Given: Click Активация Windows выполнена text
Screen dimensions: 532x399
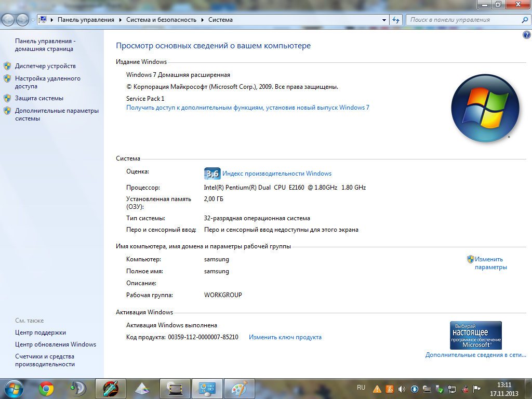Looking at the screenshot, I should (x=171, y=325).
